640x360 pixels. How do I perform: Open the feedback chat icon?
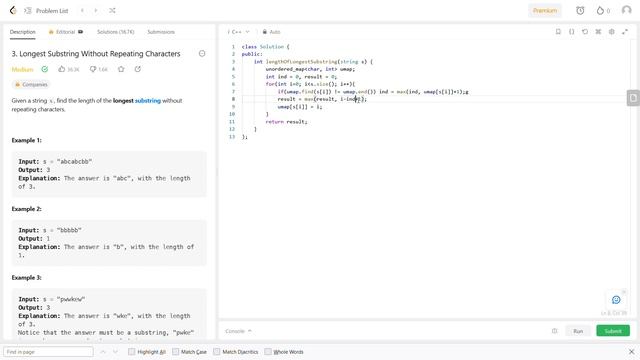tap(616, 300)
